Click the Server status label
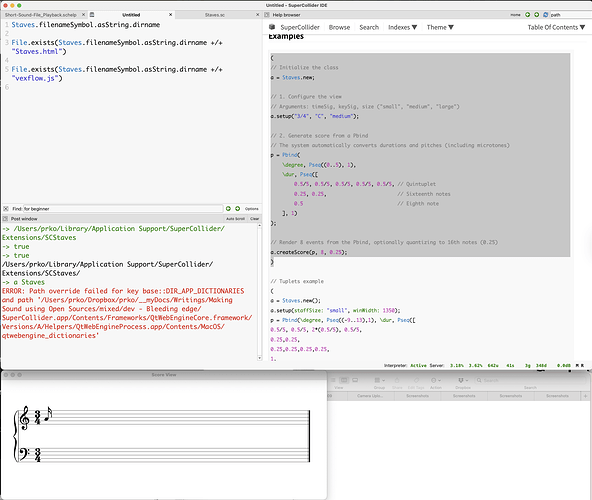 coord(436,365)
